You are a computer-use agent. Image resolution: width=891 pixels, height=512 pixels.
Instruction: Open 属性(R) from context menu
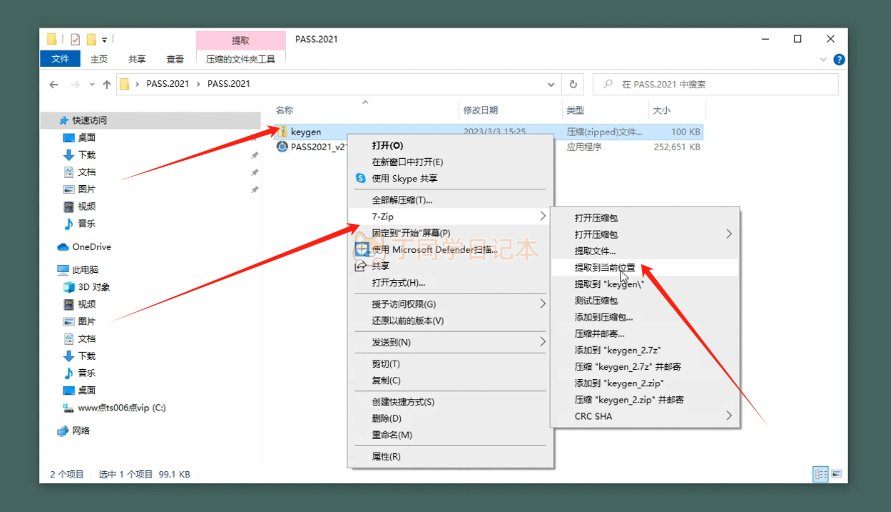450,456
